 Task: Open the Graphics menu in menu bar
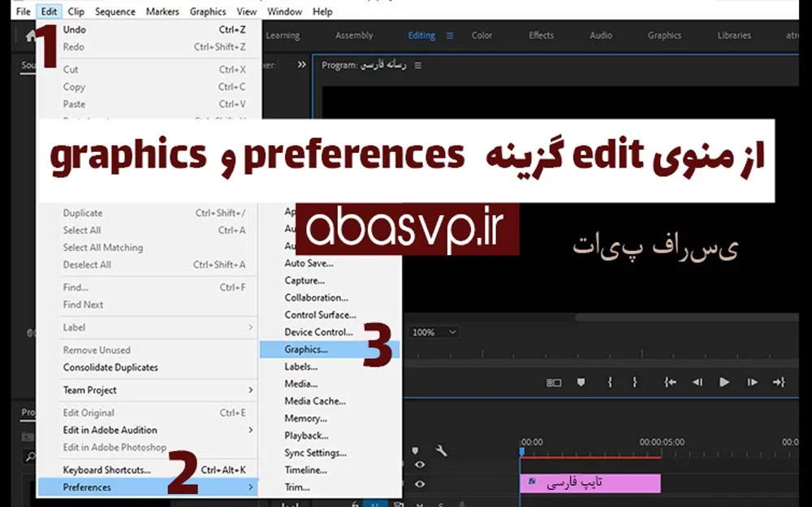[x=208, y=11]
